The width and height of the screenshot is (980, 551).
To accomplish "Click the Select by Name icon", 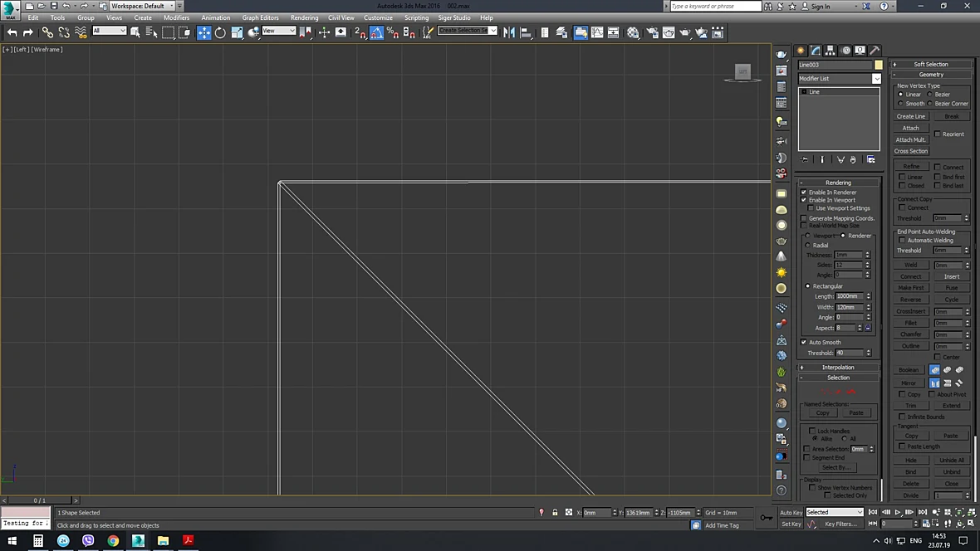I will [x=151, y=32].
